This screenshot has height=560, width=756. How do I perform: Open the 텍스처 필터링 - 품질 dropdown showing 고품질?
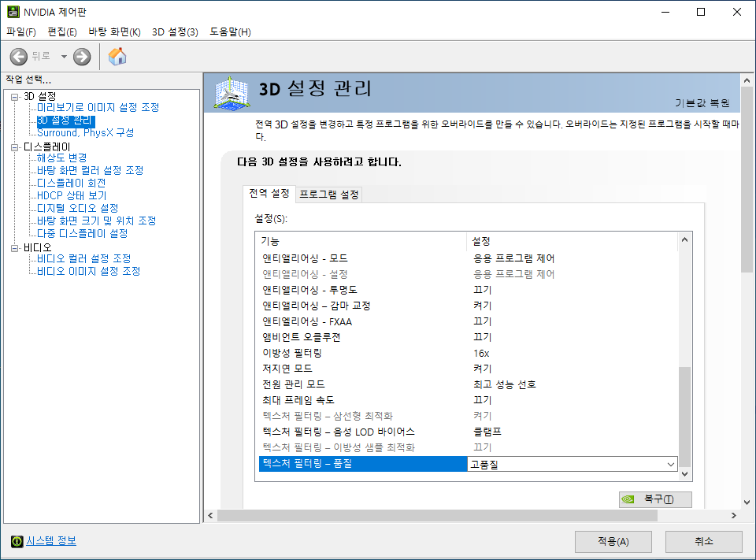[x=573, y=464]
